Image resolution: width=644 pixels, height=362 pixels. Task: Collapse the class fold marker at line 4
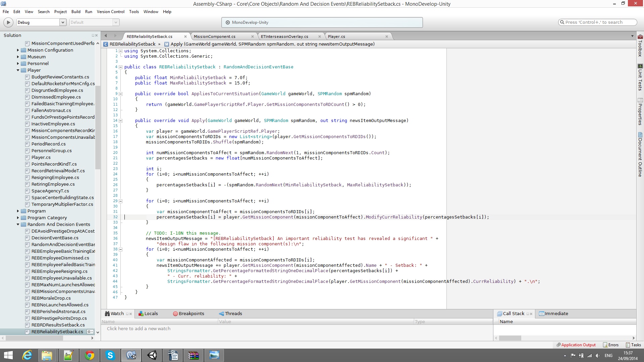(x=120, y=67)
